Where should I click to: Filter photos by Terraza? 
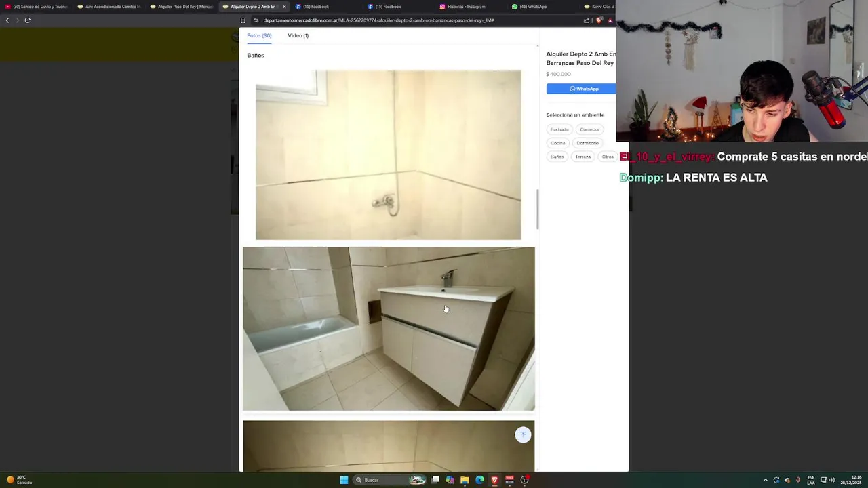coord(583,157)
